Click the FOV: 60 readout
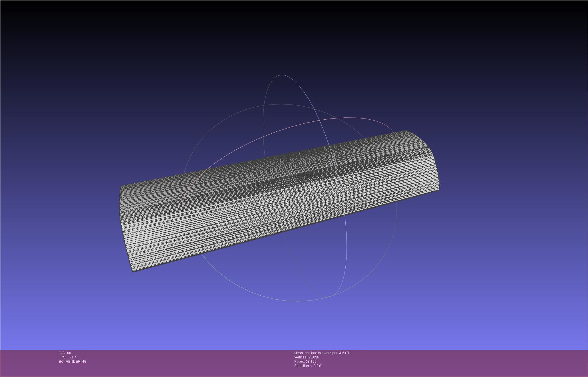Screen dimensions: 588x377 [x=65, y=353]
